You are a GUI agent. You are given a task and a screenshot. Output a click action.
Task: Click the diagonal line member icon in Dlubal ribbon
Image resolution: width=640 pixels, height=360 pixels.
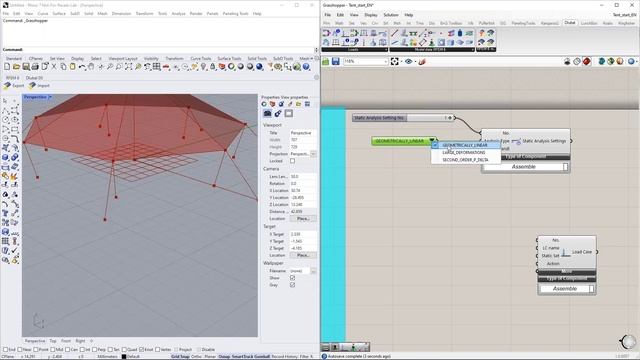[395, 33]
